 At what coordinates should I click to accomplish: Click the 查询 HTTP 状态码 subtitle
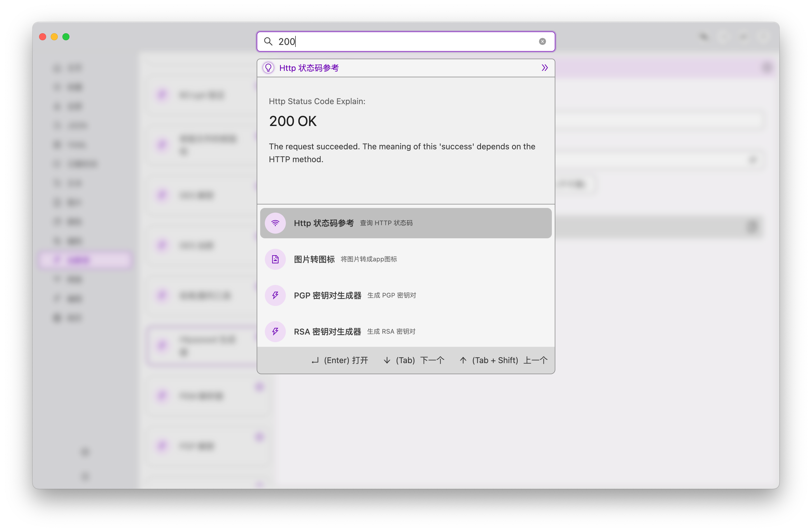386,223
